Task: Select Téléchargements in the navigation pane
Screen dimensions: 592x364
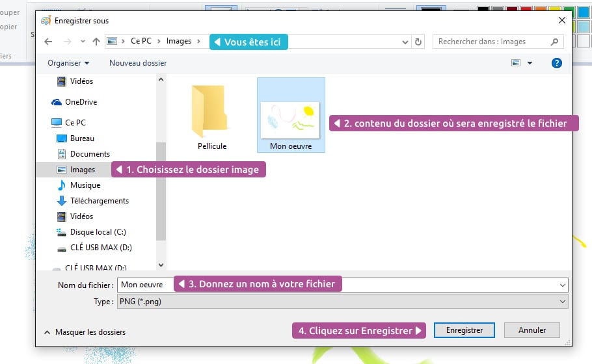Action: pos(99,201)
